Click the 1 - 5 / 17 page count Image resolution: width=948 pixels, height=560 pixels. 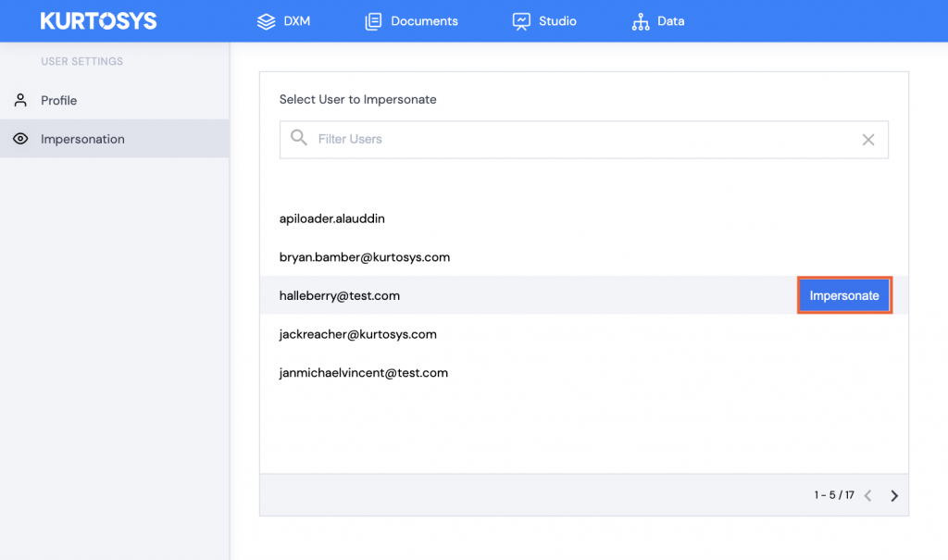pos(834,495)
